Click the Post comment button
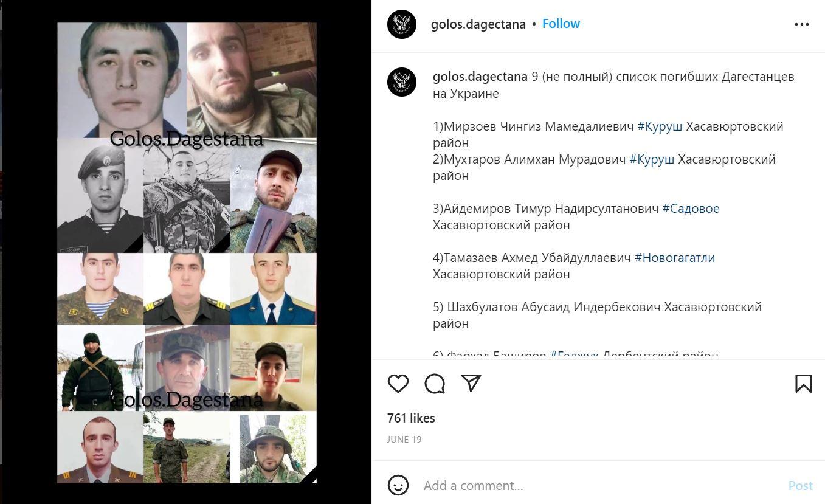825x504 pixels. (x=800, y=485)
